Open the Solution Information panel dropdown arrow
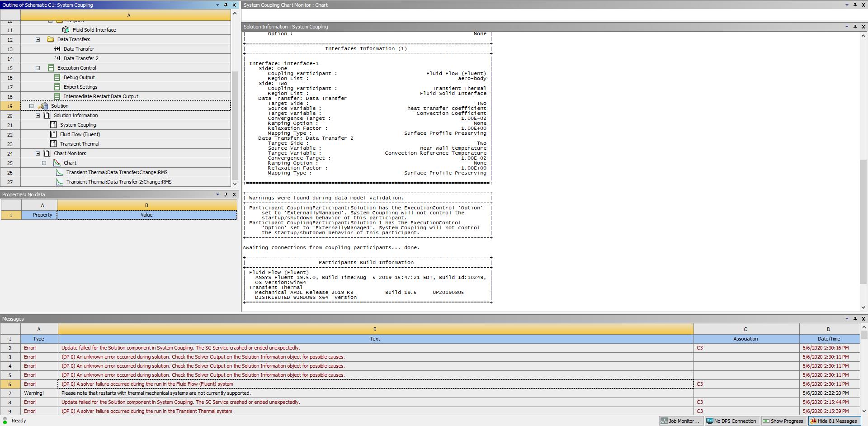The width and height of the screenshot is (868, 426). [847, 27]
